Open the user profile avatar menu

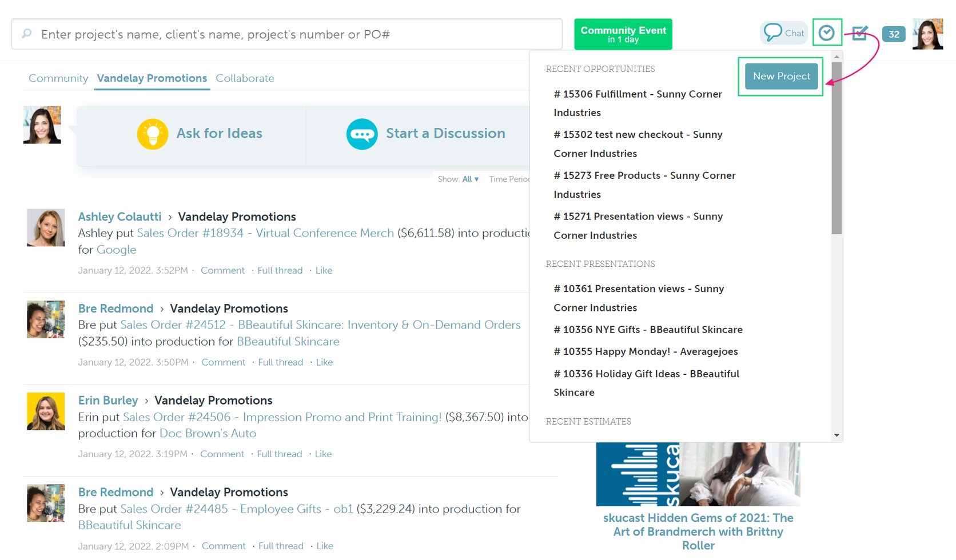tap(927, 34)
